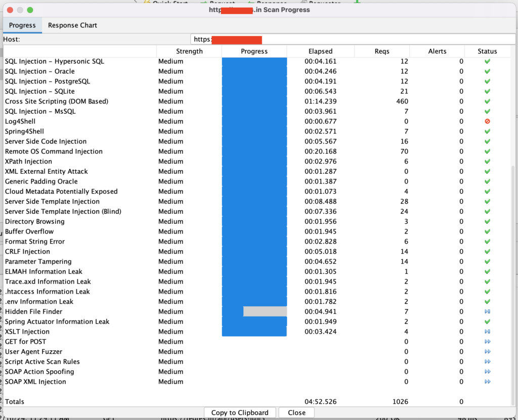Image resolution: width=518 pixels, height=420 pixels.
Task: Click the 460 requests value for DOM XSS
Action: tap(402, 102)
